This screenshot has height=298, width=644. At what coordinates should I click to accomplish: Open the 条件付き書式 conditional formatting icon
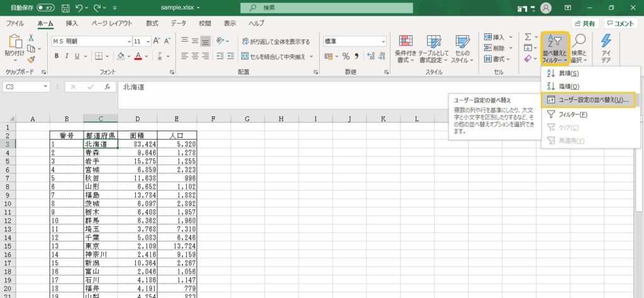406,48
